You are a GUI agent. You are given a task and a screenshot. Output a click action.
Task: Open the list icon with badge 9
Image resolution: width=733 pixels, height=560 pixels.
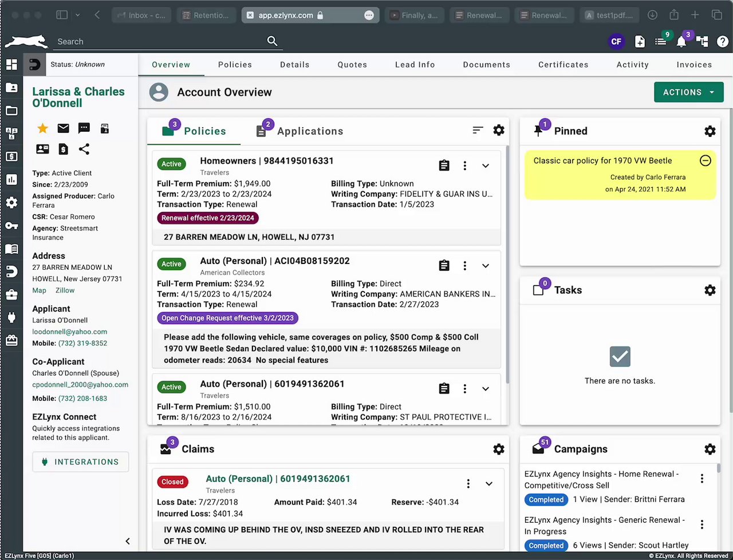click(661, 41)
